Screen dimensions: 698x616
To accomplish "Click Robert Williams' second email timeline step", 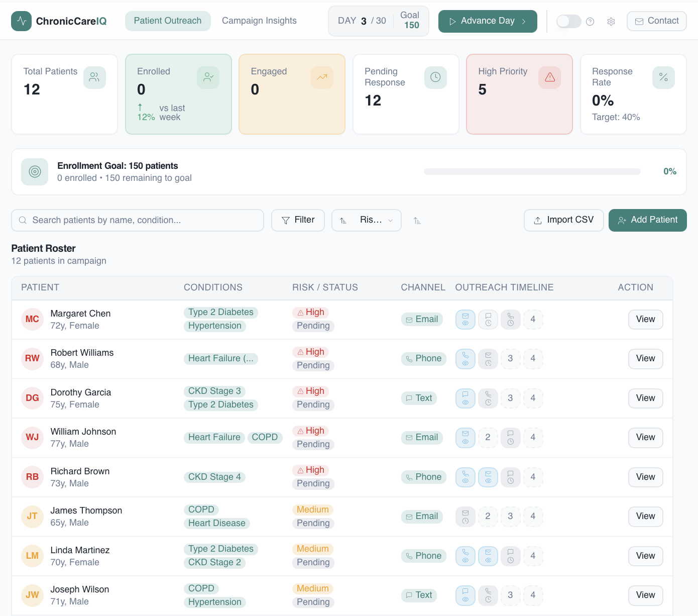I will tap(488, 359).
